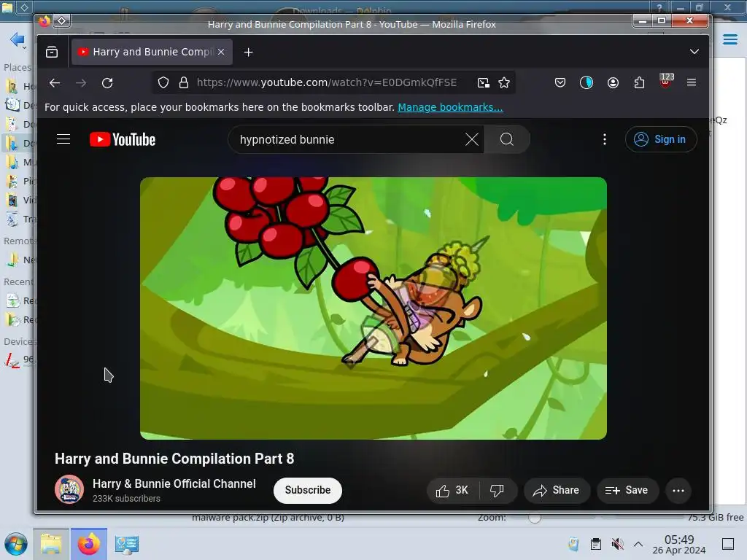Go to YouTube home via logo
Screen dimensions: 747x560
(123, 139)
